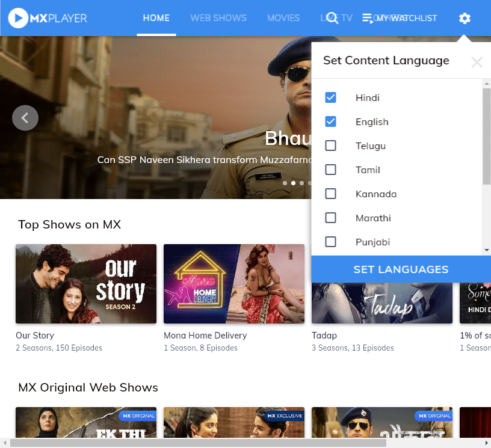
Task: Enable the Telugu language checkbox
Action: [331, 146]
